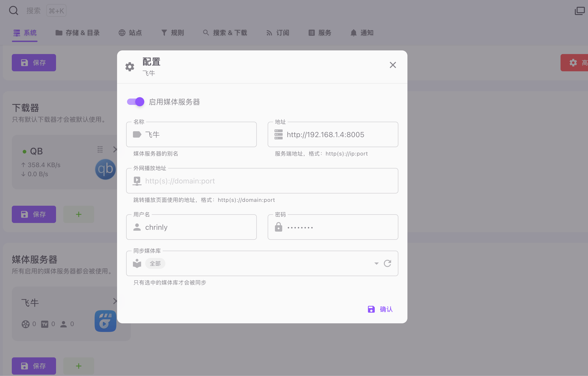Click the search magnifier icon
The width and height of the screenshot is (588, 376).
pos(13,10)
